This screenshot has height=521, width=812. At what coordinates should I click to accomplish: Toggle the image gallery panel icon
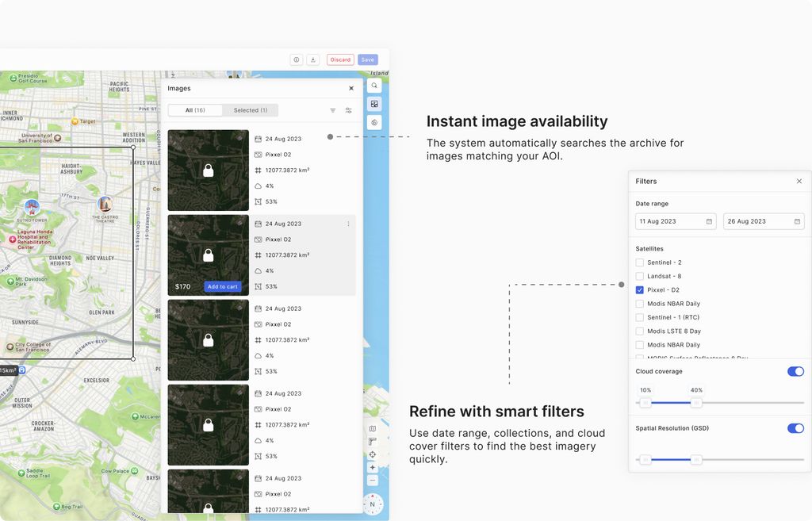pos(374,104)
